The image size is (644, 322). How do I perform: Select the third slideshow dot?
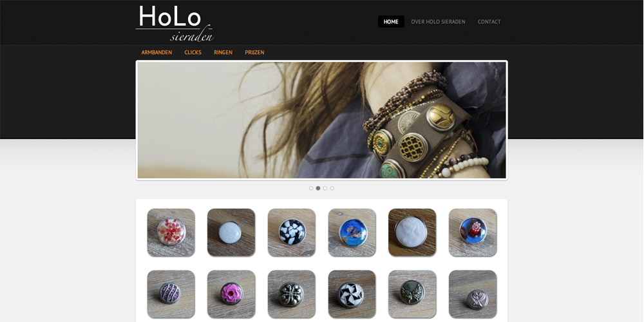pos(325,188)
